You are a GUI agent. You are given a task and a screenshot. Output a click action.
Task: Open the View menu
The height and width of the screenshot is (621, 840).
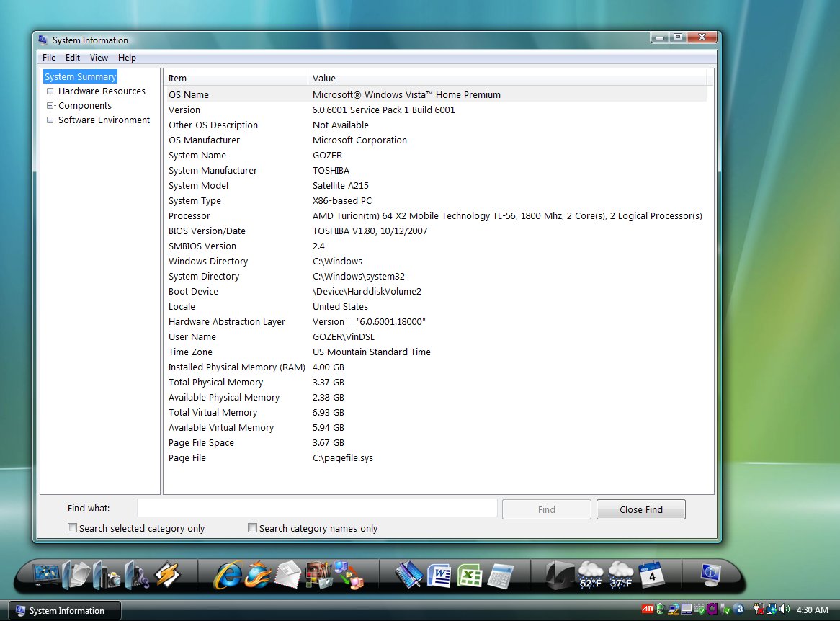click(99, 58)
